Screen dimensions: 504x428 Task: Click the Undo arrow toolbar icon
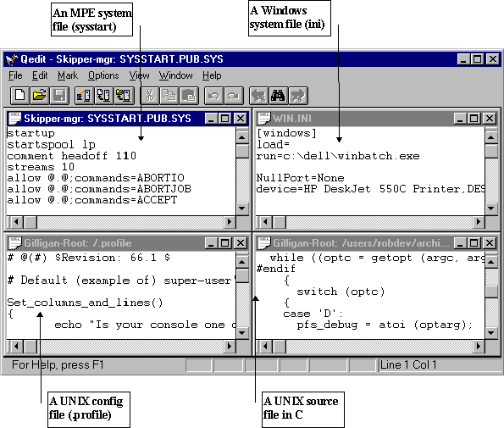[x=214, y=96]
